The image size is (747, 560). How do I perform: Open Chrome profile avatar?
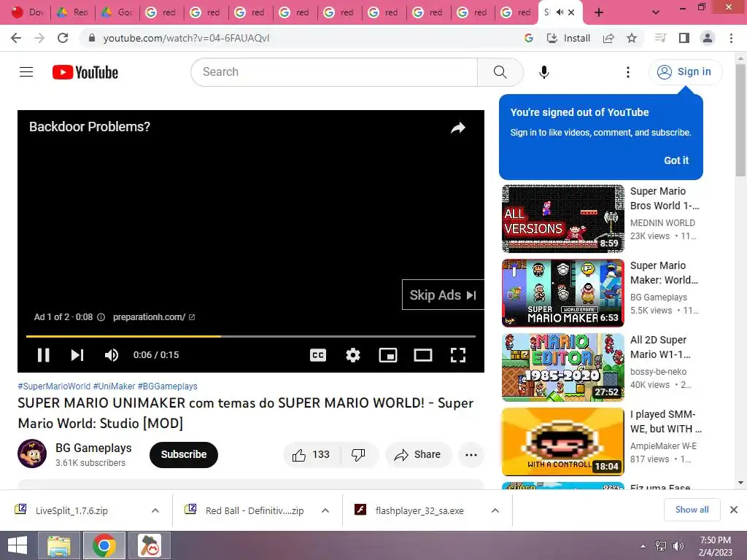coord(708,38)
